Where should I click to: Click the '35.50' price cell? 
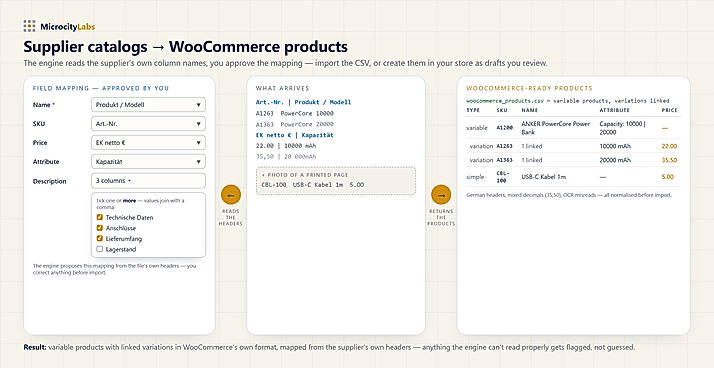669,160
